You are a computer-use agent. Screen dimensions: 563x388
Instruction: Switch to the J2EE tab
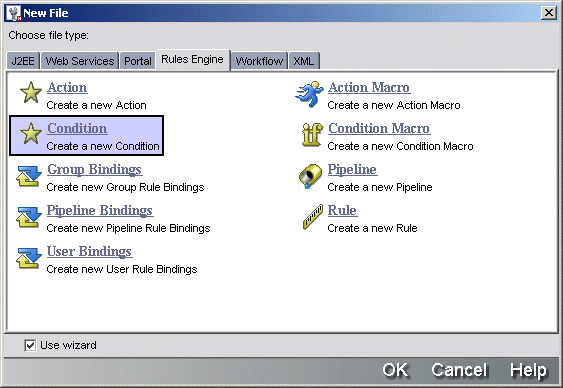pyautogui.click(x=23, y=61)
